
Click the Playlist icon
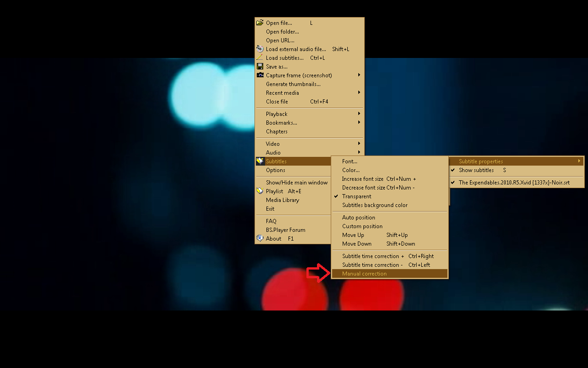pyautogui.click(x=260, y=191)
